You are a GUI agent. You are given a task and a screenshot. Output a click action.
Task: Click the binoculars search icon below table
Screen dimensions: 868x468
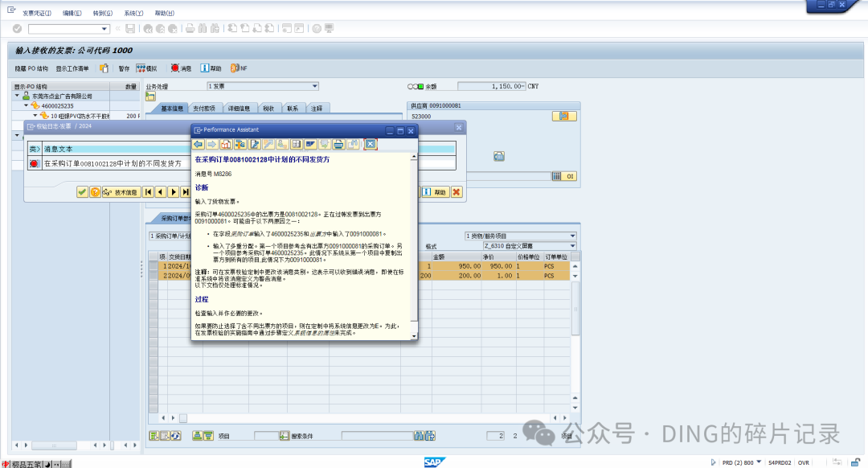pyautogui.click(x=419, y=436)
